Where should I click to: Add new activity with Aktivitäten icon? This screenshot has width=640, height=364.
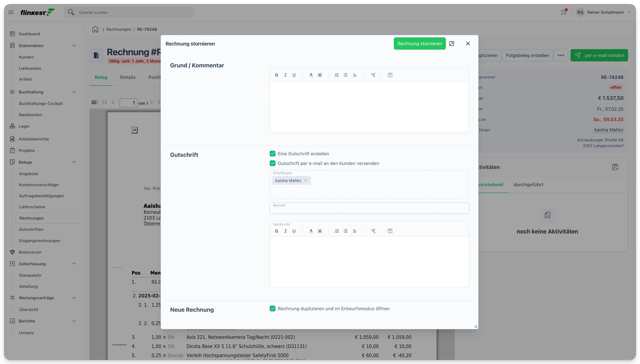click(x=615, y=167)
